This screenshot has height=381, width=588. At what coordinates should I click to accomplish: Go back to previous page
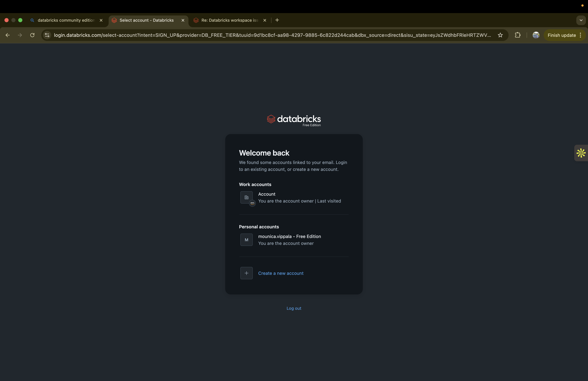coord(8,35)
